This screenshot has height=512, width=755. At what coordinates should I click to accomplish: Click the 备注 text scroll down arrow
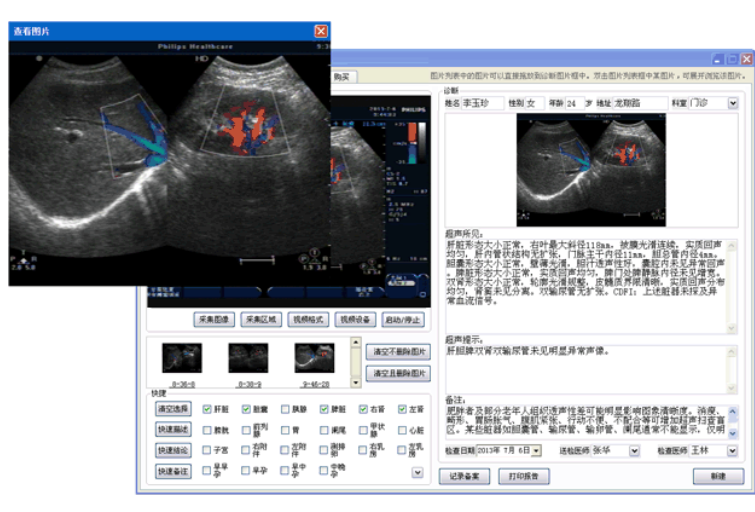click(732, 433)
